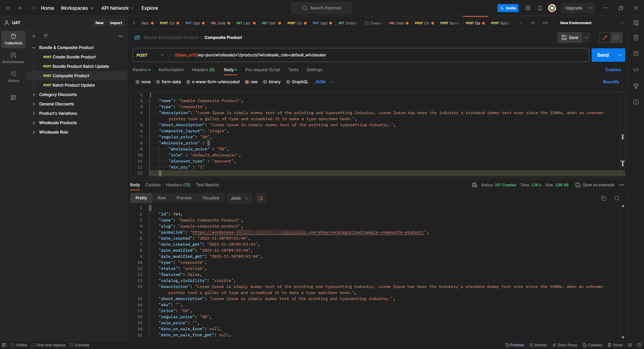Open the History sidebar panel
The image size is (644, 349).
coord(13,77)
